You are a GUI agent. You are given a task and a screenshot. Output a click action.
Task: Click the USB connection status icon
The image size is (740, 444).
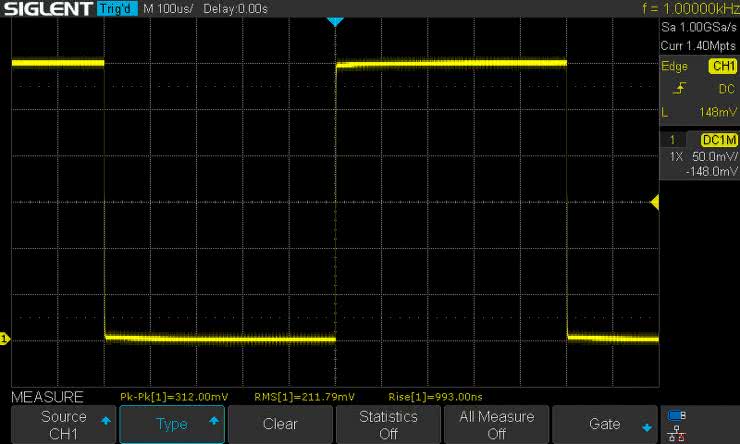click(x=676, y=415)
